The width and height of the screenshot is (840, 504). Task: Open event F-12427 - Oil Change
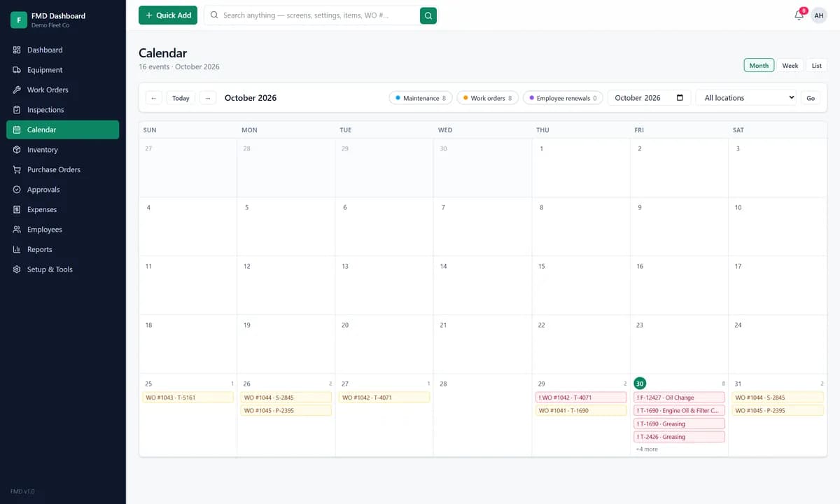click(679, 398)
